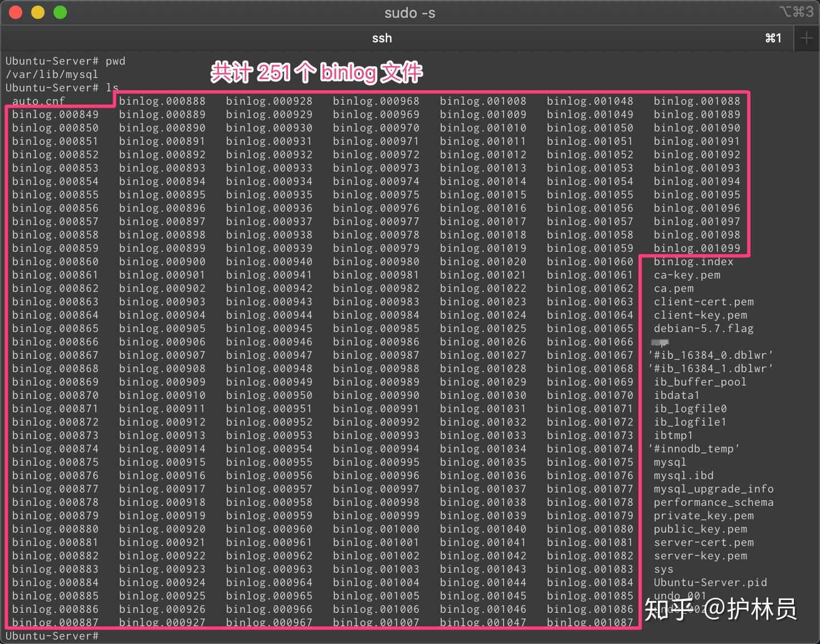Click the yellow minimize traffic light button
Viewport: 820px width, 644px height.
tap(38, 12)
